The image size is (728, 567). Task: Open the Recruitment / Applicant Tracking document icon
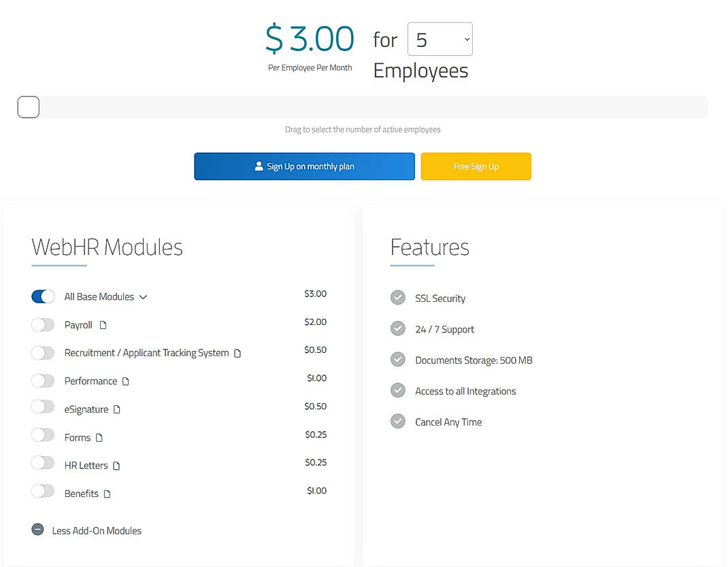tap(237, 354)
